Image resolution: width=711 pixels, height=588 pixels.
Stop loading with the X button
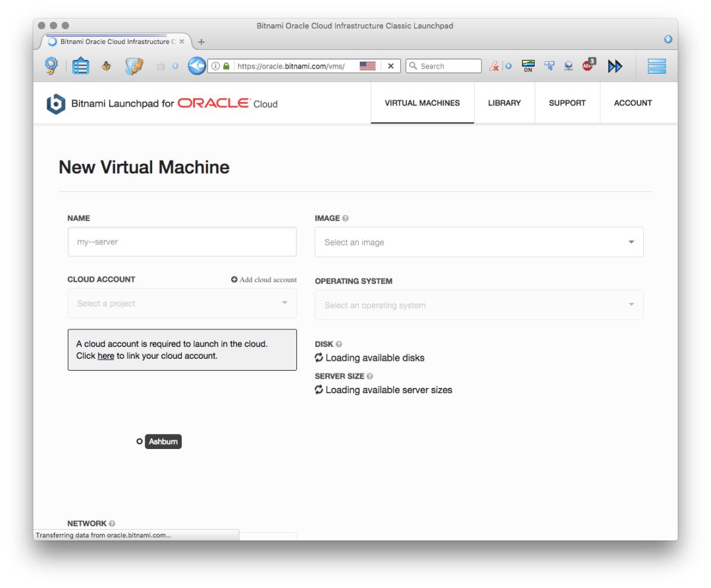pyautogui.click(x=390, y=67)
